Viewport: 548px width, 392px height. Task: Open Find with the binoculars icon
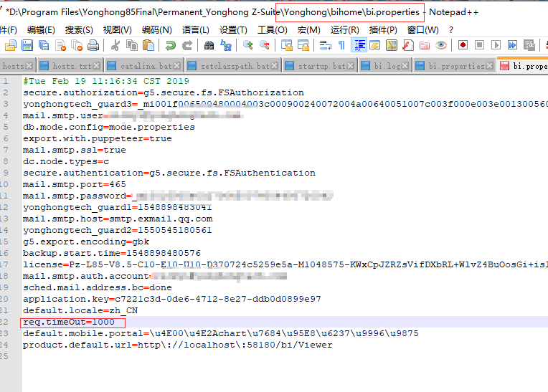pos(209,46)
